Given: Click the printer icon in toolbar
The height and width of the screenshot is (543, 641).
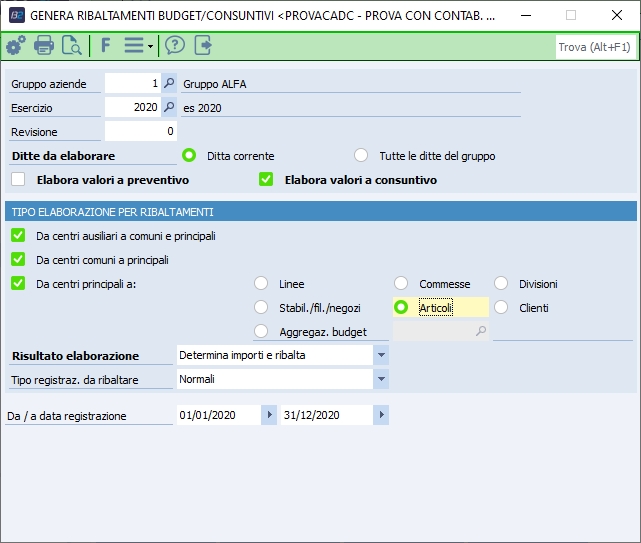Looking at the screenshot, I should click(44, 46).
